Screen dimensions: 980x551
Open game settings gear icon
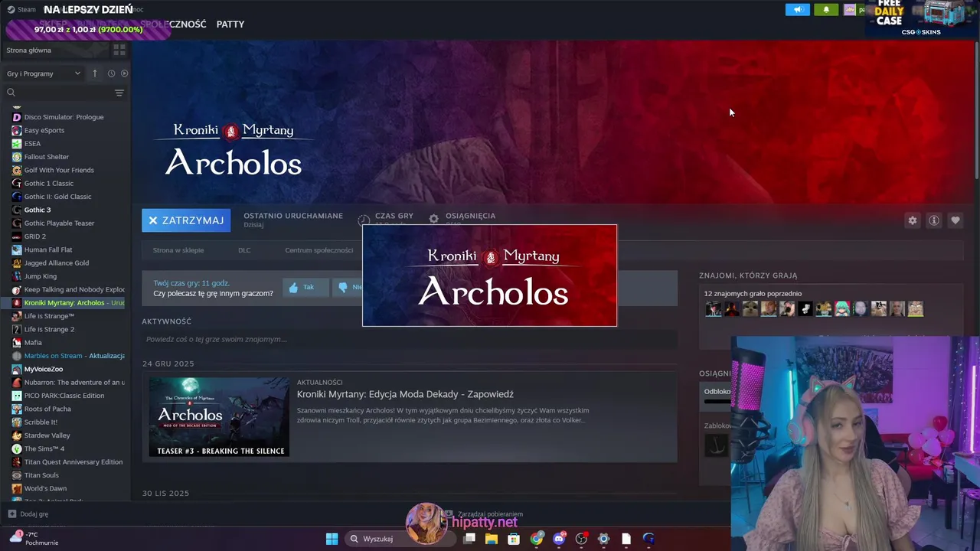(912, 220)
